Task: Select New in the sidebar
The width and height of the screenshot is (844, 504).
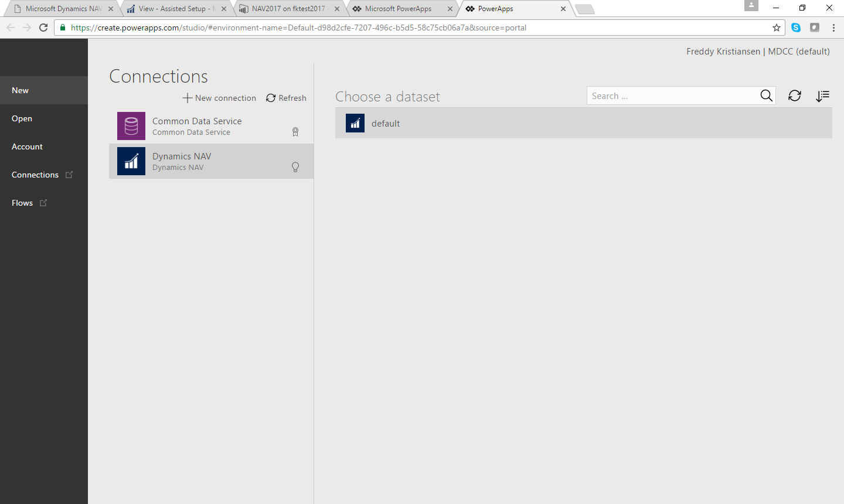Action: (21, 90)
